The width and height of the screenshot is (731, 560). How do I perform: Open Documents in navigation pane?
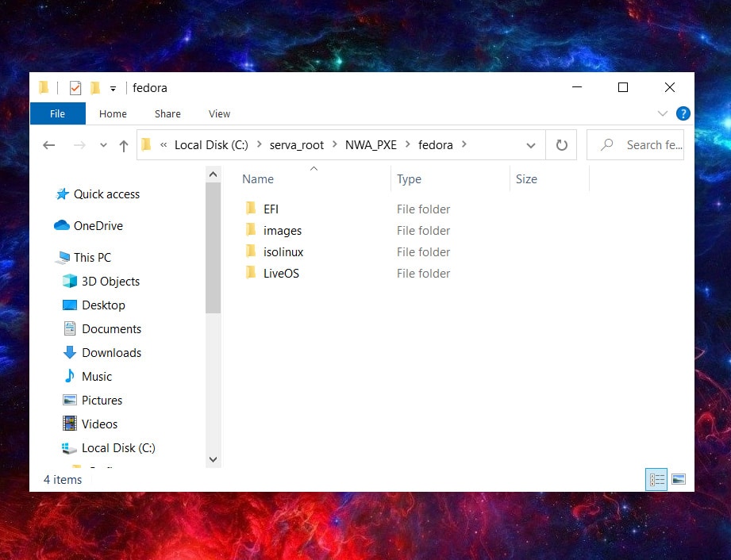click(111, 329)
